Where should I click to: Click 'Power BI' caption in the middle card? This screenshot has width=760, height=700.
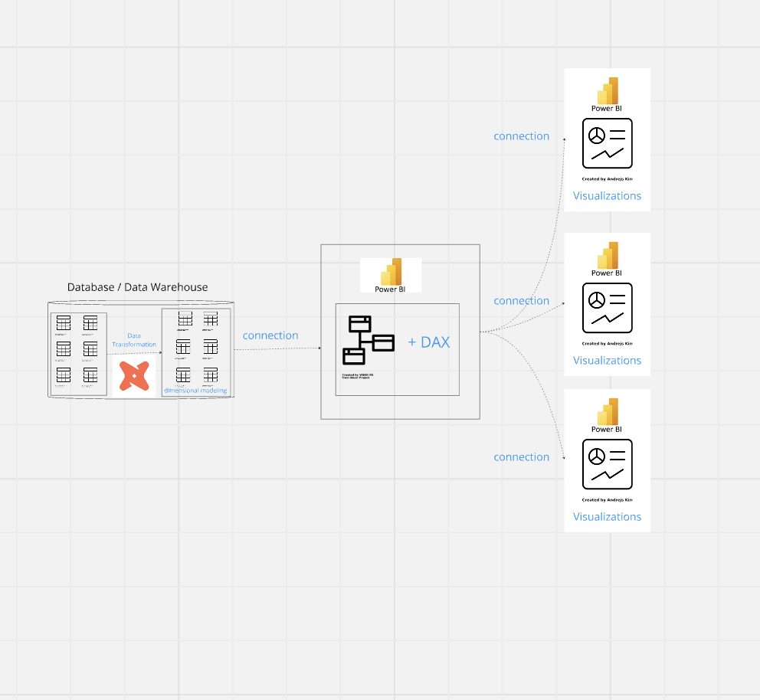coord(607,273)
